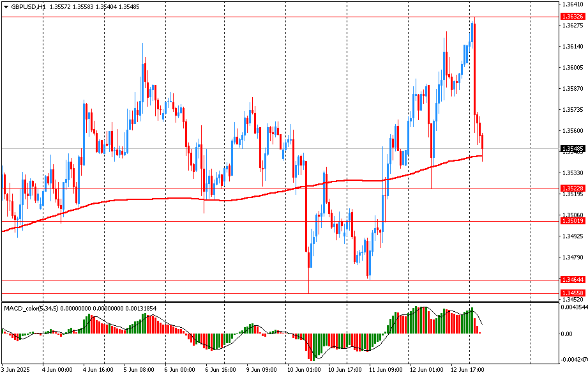588x377 pixels.
Task: Click the triangle arrow beside GBPUSD,H1
Action: click(6, 6)
